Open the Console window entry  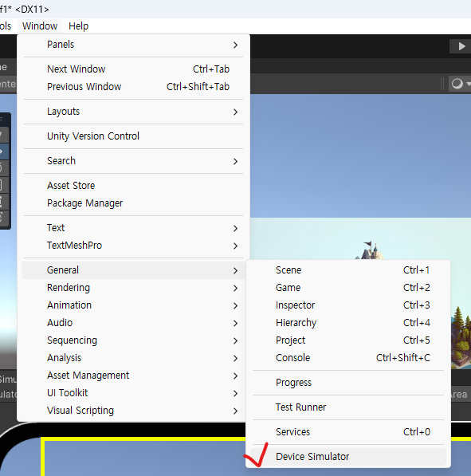click(x=348, y=358)
